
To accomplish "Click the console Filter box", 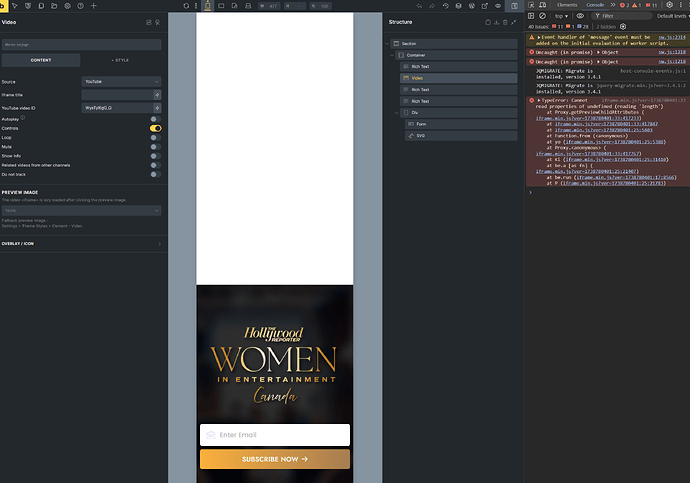I will click(621, 16).
